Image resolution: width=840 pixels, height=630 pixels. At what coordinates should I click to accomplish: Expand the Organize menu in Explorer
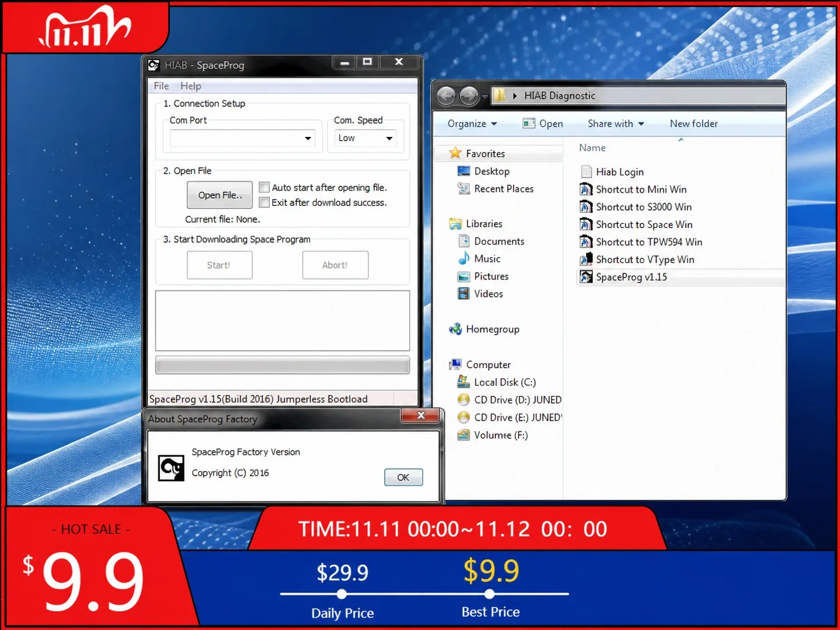pos(472,124)
